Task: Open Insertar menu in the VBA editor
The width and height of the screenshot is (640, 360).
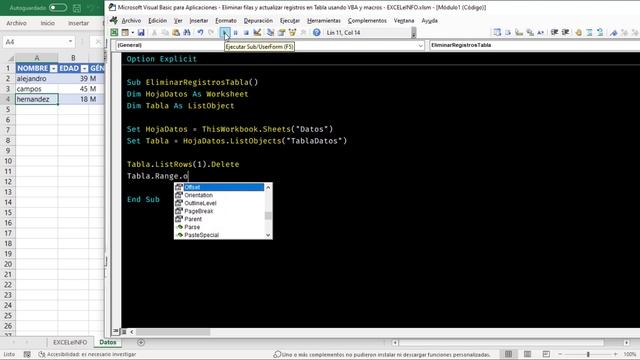Action: pyautogui.click(x=199, y=20)
